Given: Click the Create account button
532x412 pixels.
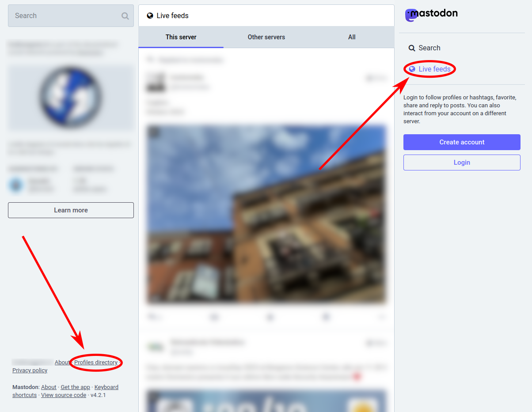Looking at the screenshot, I should (462, 142).
